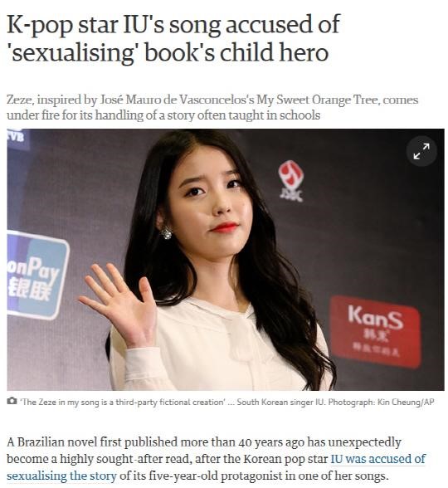448x488 pixels.
Task: Click the 'Photograph: Kin Cheung/AP' credit
Action: pos(381,402)
